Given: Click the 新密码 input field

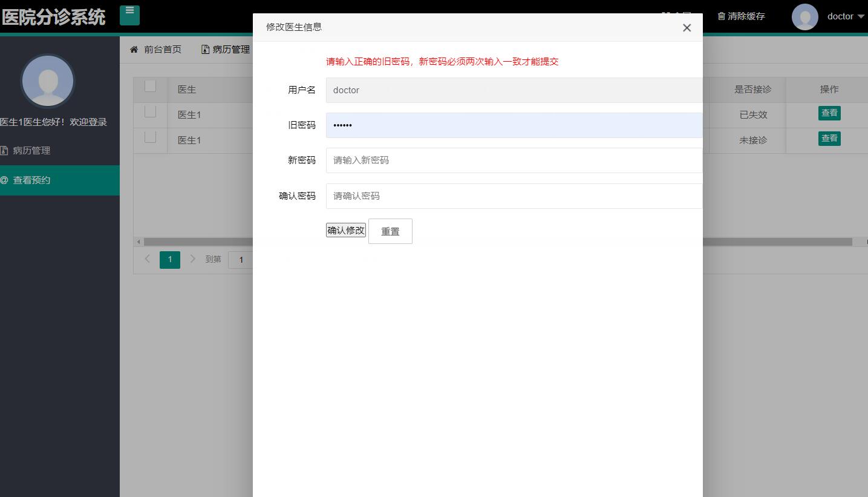Looking at the screenshot, I should tap(484, 160).
